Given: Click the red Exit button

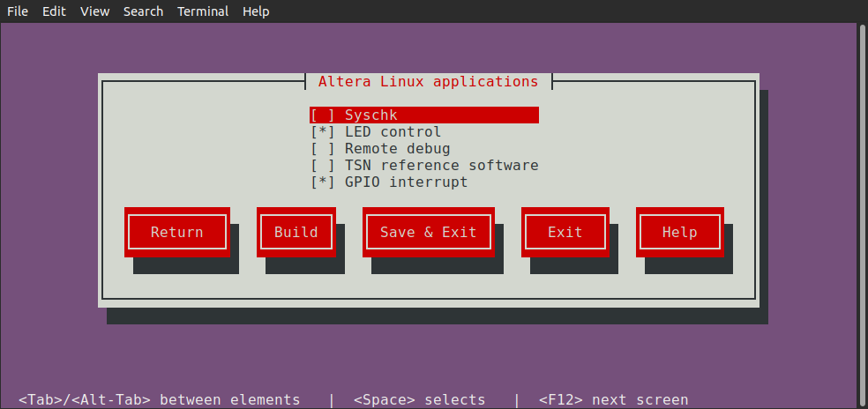Looking at the screenshot, I should [565, 233].
